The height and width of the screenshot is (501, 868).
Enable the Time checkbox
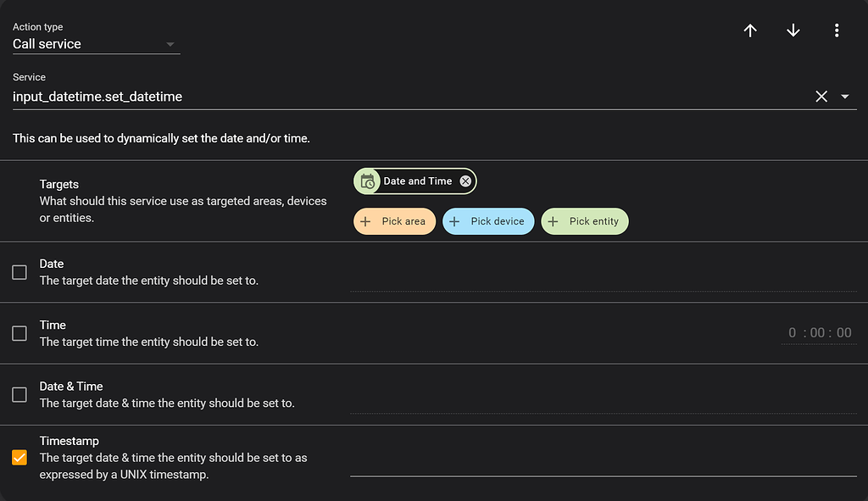tap(19, 333)
